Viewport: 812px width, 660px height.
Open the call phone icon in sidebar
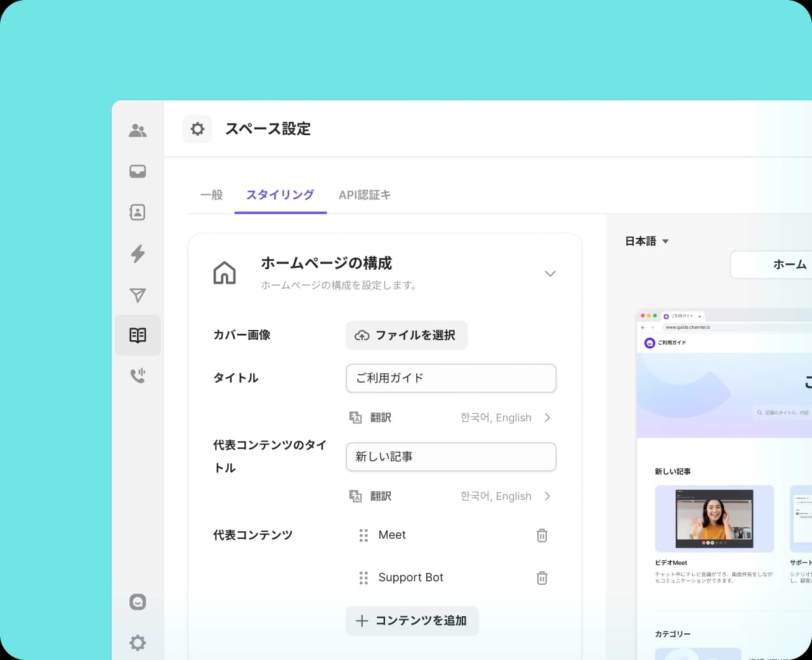click(x=138, y=376)
